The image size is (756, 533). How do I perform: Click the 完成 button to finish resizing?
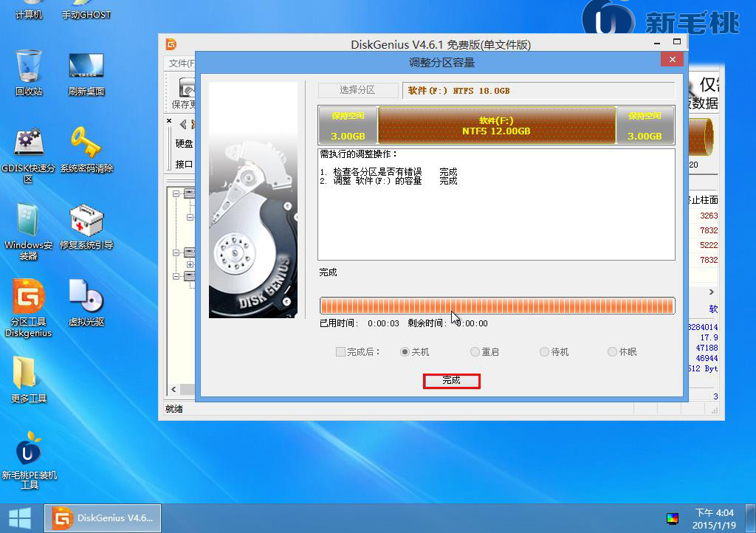(x=452, y=381)
